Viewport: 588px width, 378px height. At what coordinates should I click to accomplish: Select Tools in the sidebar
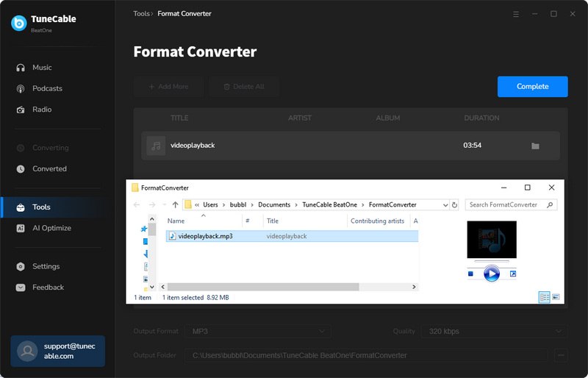[57, 207]
